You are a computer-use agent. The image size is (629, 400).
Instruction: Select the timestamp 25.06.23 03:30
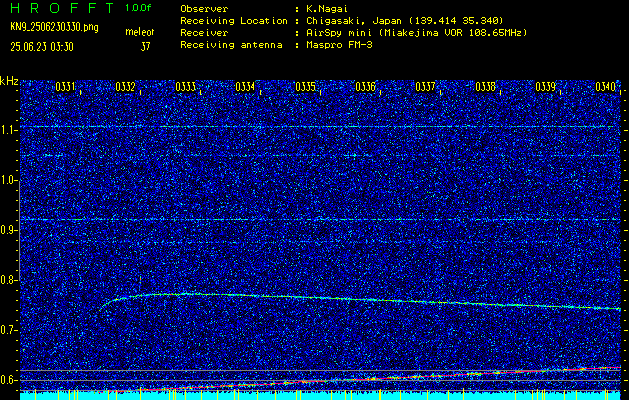point(42,47)
